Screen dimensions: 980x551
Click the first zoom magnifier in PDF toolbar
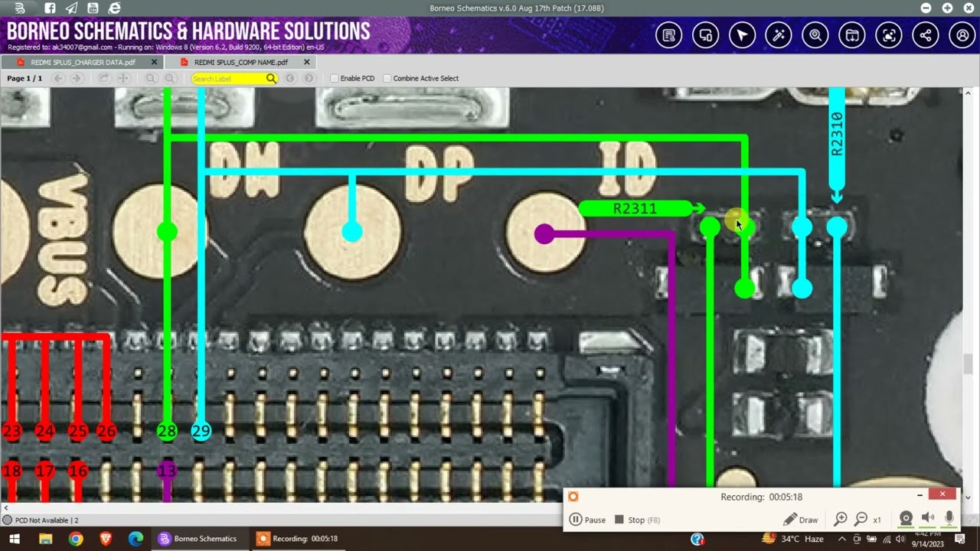point(151,78)
